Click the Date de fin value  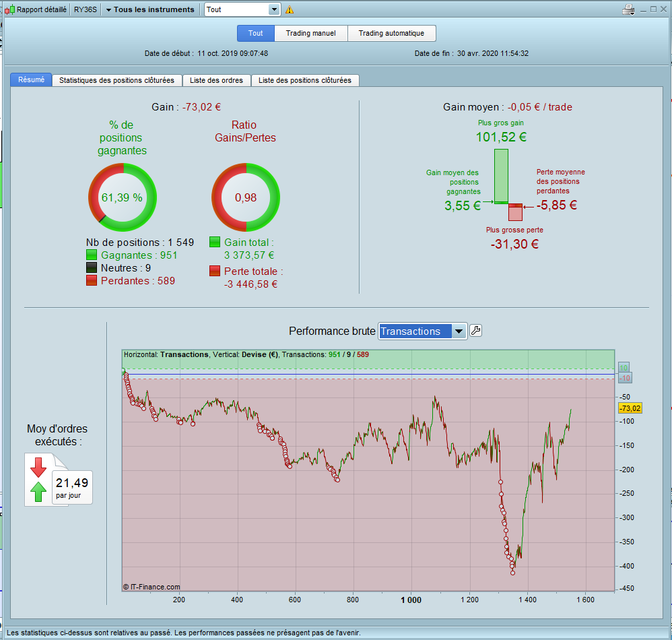(x=493, y=54)
